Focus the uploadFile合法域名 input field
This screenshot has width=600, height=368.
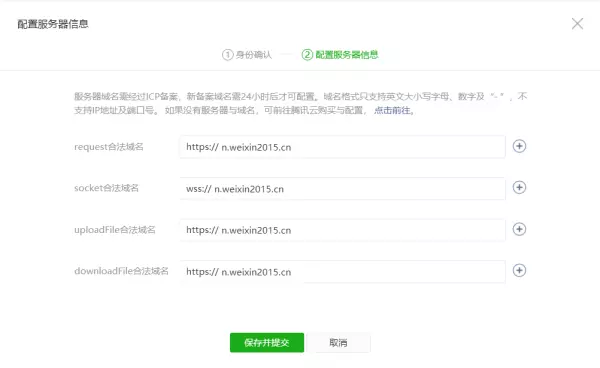pos(342,230)
